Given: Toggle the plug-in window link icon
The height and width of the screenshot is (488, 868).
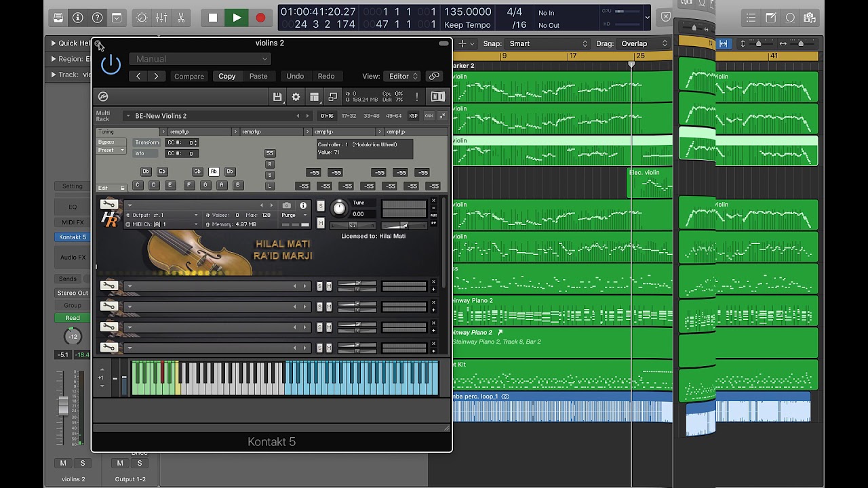Looking at the screenshot, I should click(434, 76).
